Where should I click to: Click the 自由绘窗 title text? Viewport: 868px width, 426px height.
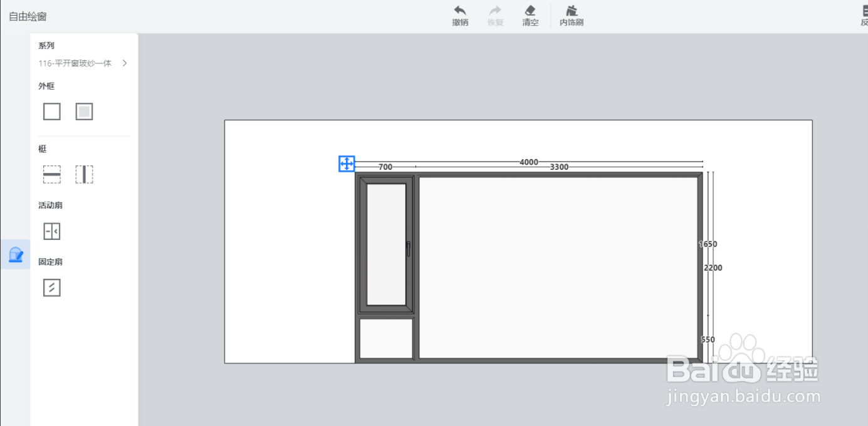tap(28, 16)
